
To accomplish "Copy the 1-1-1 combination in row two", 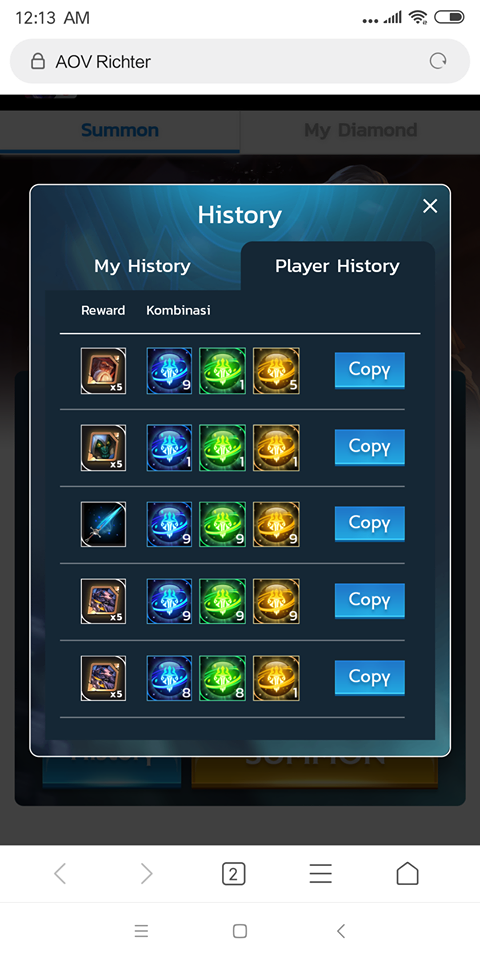I will point(370,447).
